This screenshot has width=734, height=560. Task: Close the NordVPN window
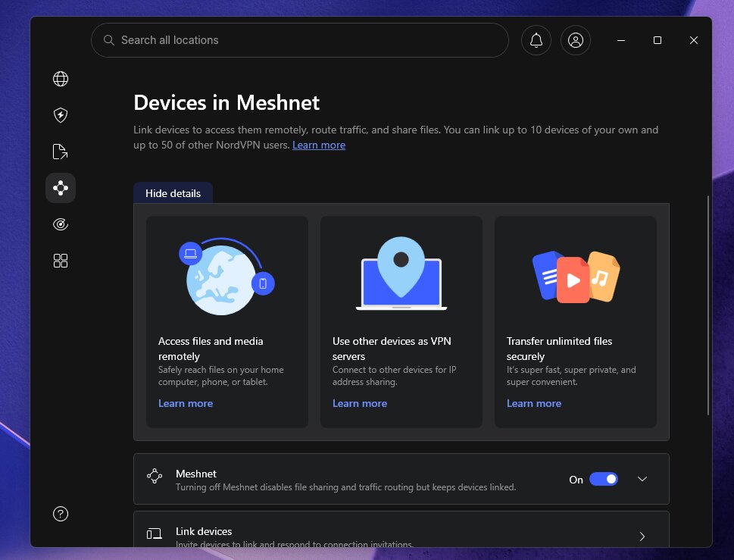(x=694, y=40)
